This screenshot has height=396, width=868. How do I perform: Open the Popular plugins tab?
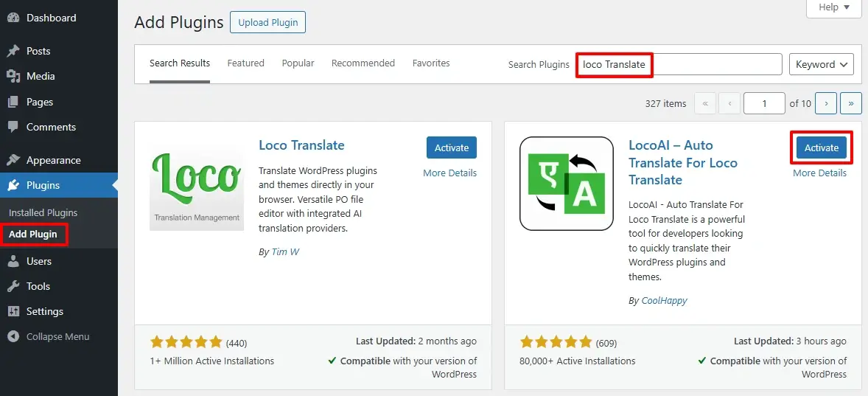click(x=298, y=63)
